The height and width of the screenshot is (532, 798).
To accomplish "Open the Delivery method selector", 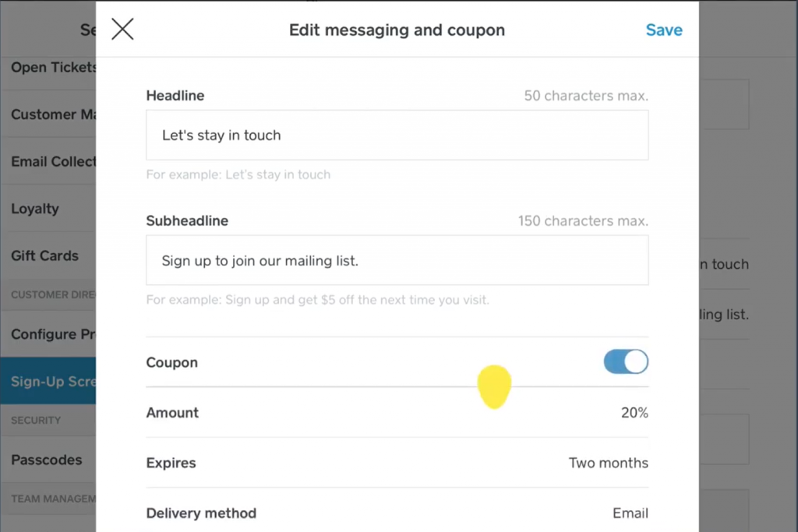I will tap(397, 513).
